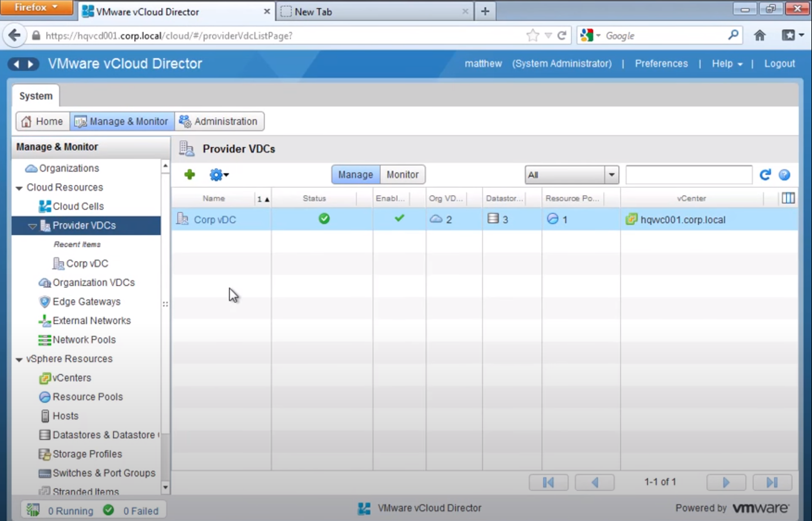Open the Corp vDC link in the table
This screenshot has height=521, width=812.
[215, 220]
